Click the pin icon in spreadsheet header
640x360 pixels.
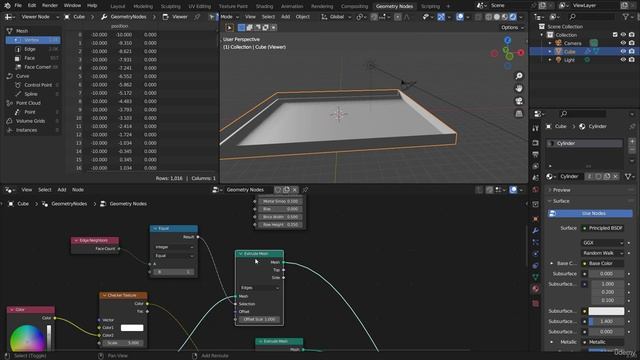198,17
